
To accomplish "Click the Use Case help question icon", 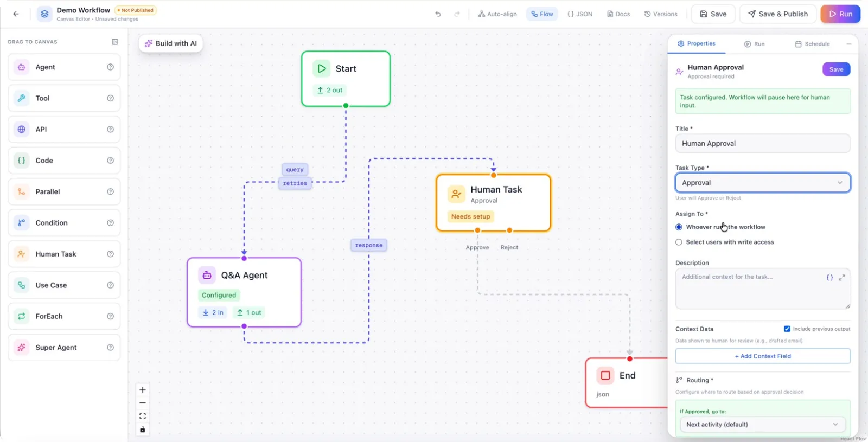I will [110, 285].
